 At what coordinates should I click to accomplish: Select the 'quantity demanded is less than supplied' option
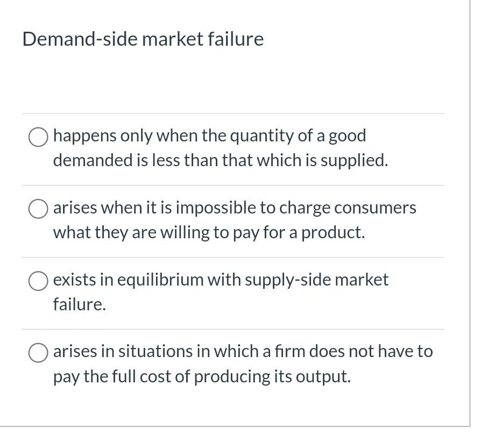pyautogui.click(x=38, y=137)
